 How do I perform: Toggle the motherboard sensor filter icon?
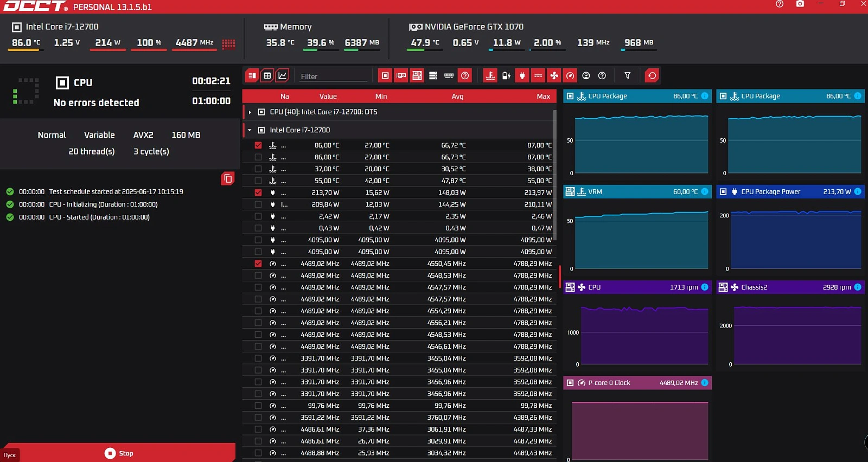coord(417,76)
